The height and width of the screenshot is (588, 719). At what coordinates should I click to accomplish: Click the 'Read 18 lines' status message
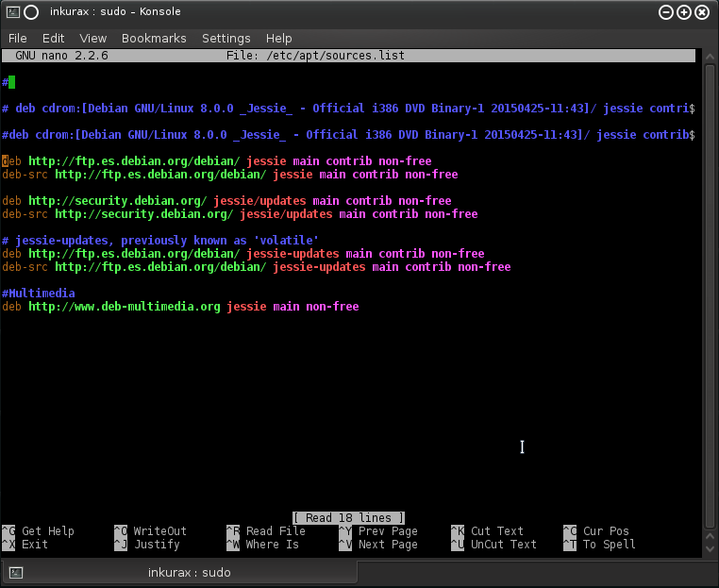tap(349, 517)
